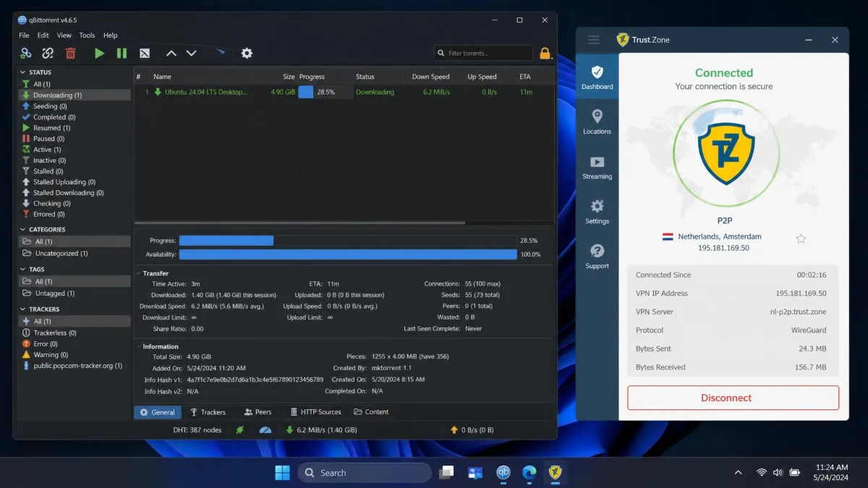
Task: Collapse the Information details group
Action: (139, 346)
